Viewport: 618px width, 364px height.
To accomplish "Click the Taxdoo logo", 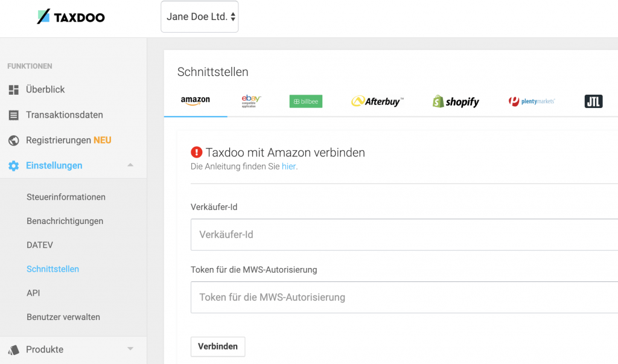I will pyautogui.click(x=71, y=17).
